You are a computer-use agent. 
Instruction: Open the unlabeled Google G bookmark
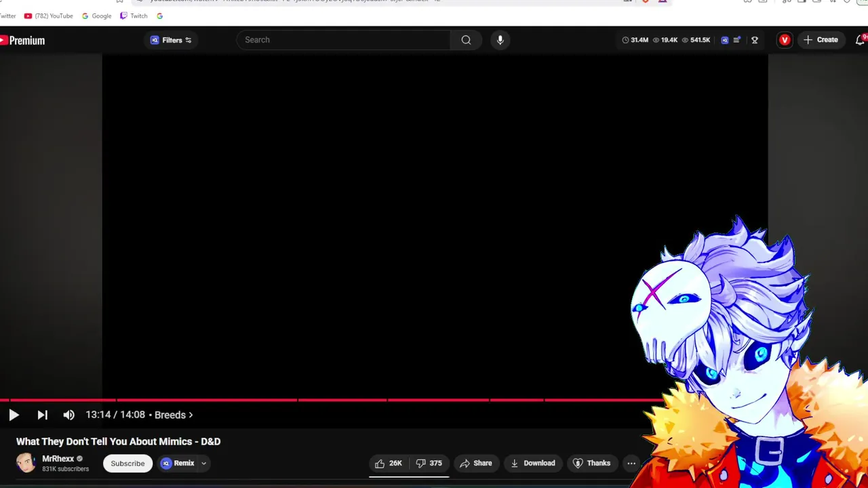pyautogui.click(x=159, y=16)
